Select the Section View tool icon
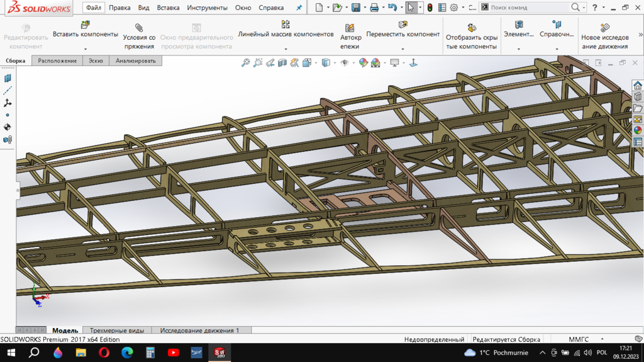The height and width of the screenshot is (362, 644). coord(282,62)
